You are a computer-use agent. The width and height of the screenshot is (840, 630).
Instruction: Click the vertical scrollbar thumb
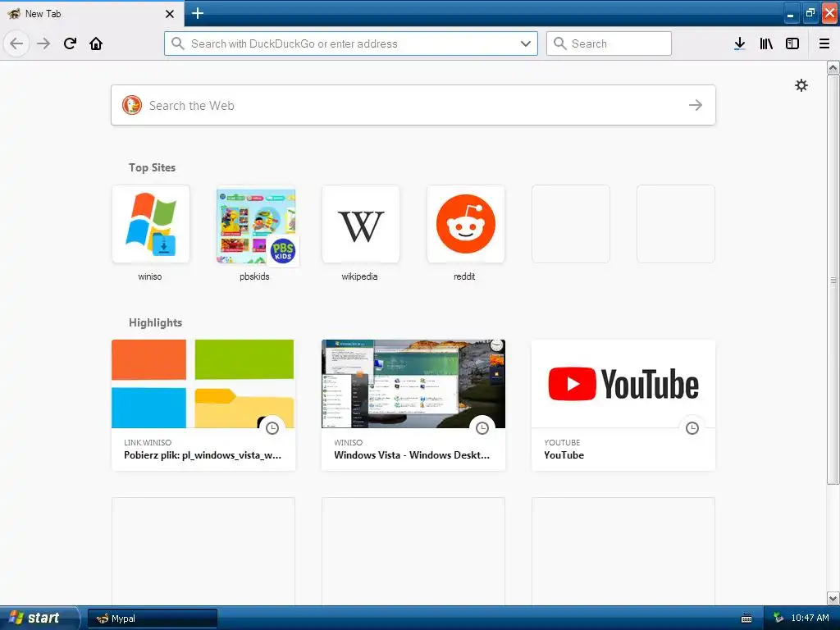[833, 280]
